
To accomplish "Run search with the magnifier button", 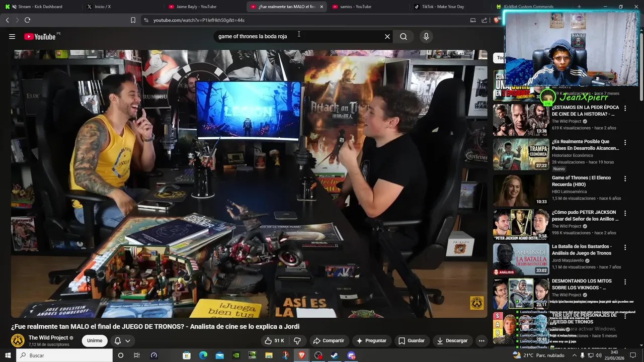I will tap(404, 36).
